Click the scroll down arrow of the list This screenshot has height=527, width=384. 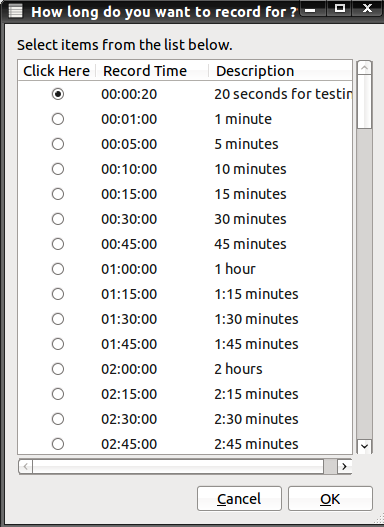(365, 447)
